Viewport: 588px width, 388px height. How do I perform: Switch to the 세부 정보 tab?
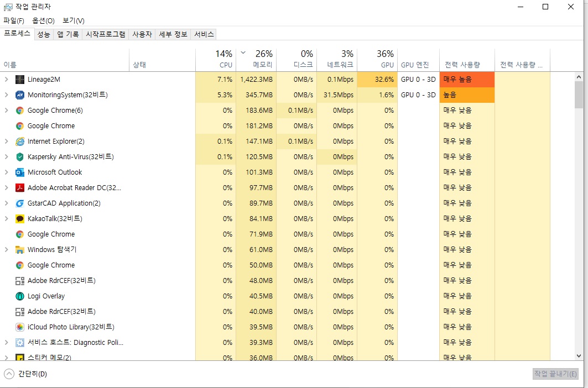tap(173, 34)
